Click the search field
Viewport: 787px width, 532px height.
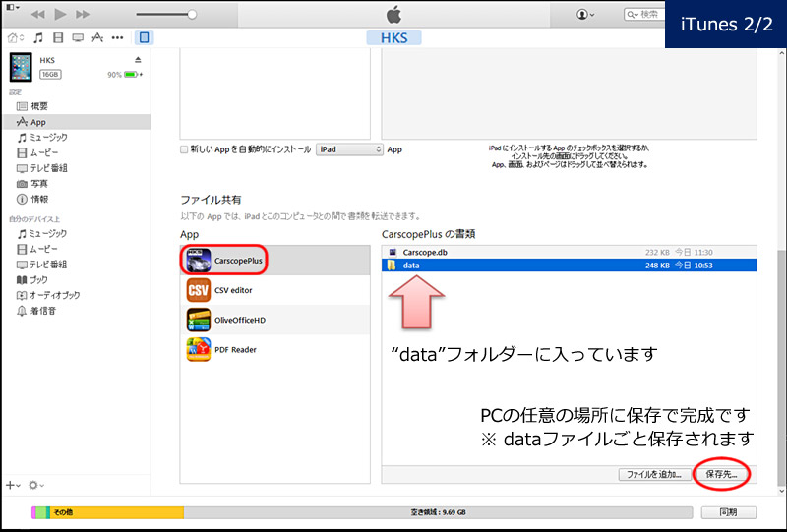coord(644,15)
